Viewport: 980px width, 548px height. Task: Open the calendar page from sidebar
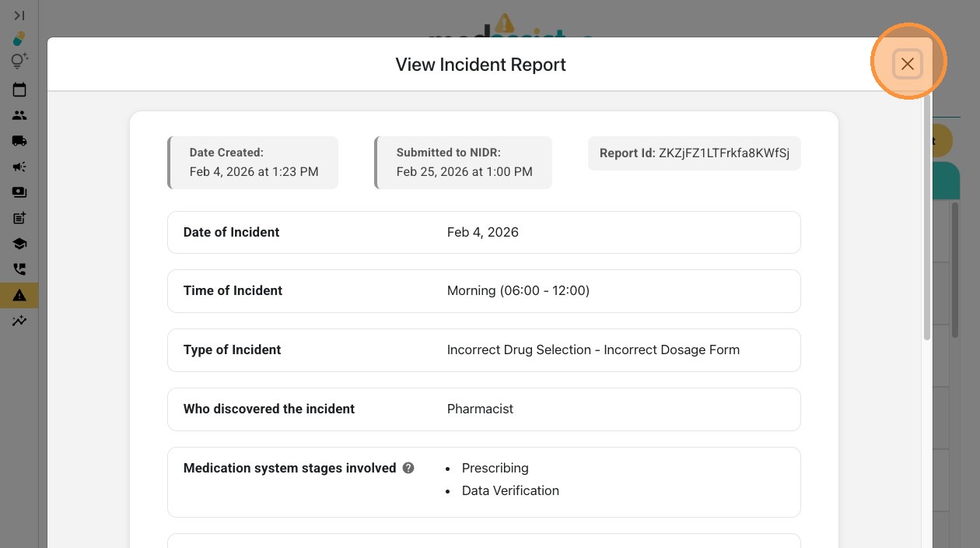19,90
